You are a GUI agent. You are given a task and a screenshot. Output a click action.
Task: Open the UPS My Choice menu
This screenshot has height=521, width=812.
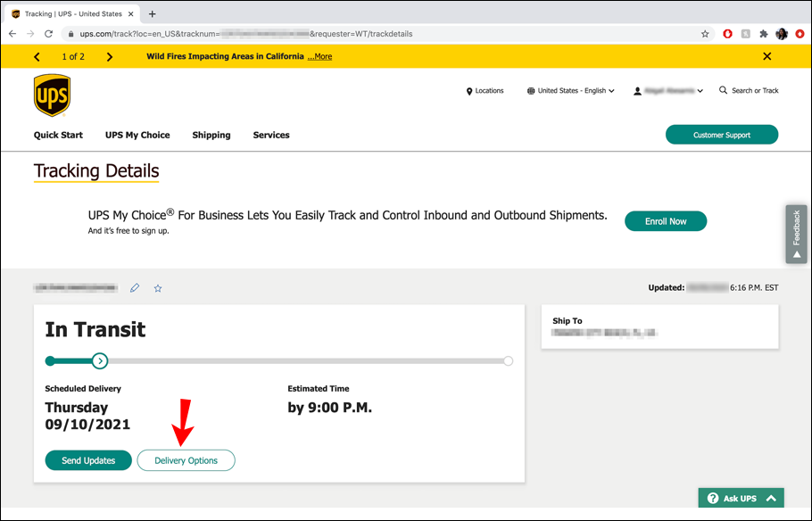137,136
